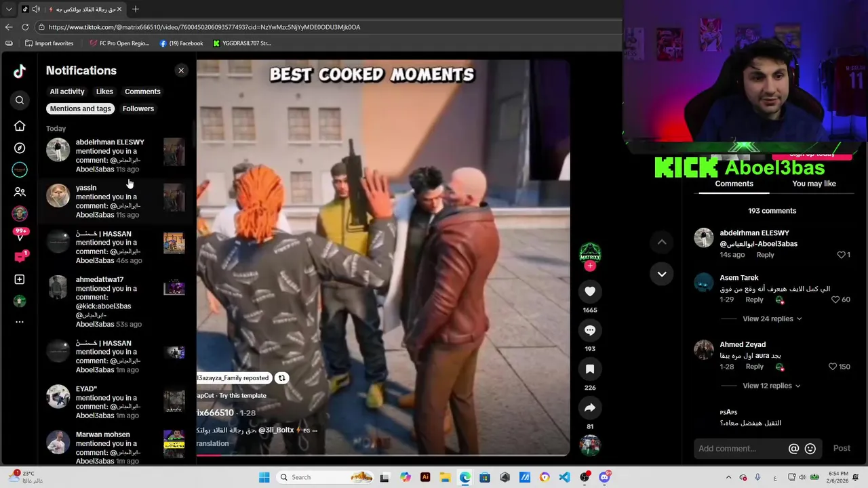Like Asem Tarek's comment
This screenshot has width=868, height=488.
point(836,300)
